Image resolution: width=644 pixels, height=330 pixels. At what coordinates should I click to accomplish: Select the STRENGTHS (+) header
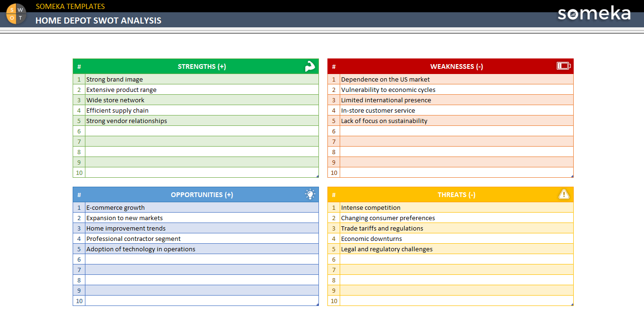202,66
